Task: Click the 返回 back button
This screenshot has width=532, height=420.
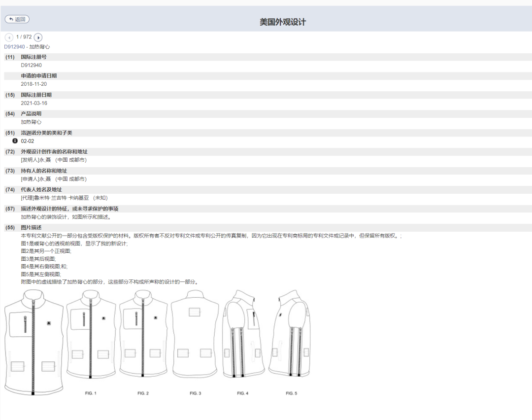Action: [17, 19]
